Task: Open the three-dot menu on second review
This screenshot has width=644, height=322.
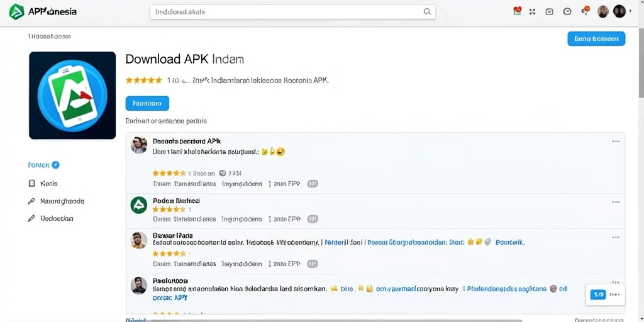Action: (616, 202)
